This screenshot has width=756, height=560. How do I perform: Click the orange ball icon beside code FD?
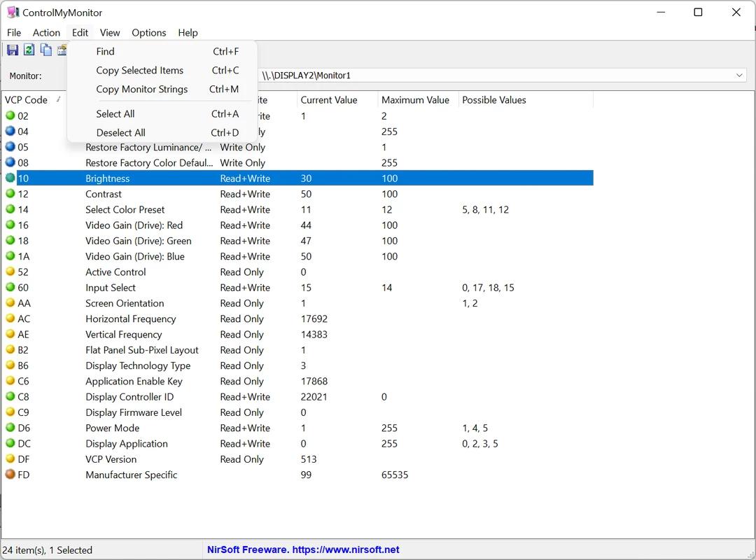[10, 474]
